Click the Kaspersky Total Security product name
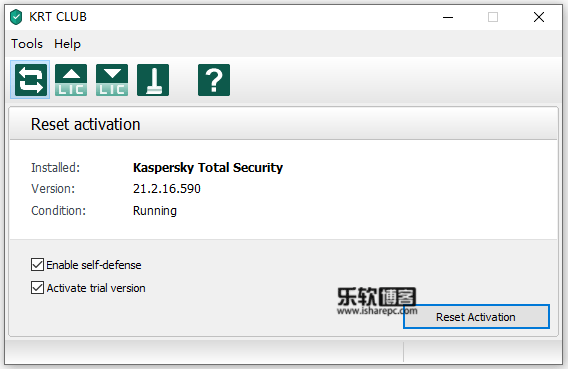 (x=208, y=168)
